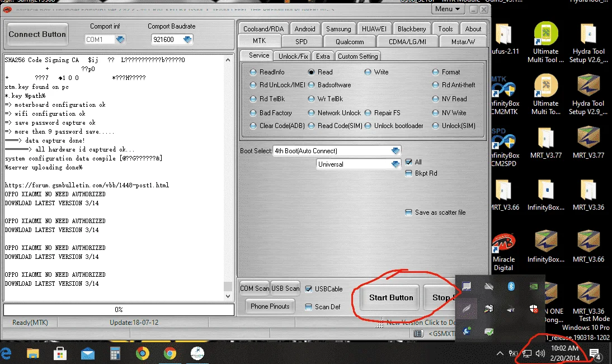Click the Ready(MTK) status text
The height and width of the screenshot is (364, 612).
pyautogui.click(x=30, y=323)
